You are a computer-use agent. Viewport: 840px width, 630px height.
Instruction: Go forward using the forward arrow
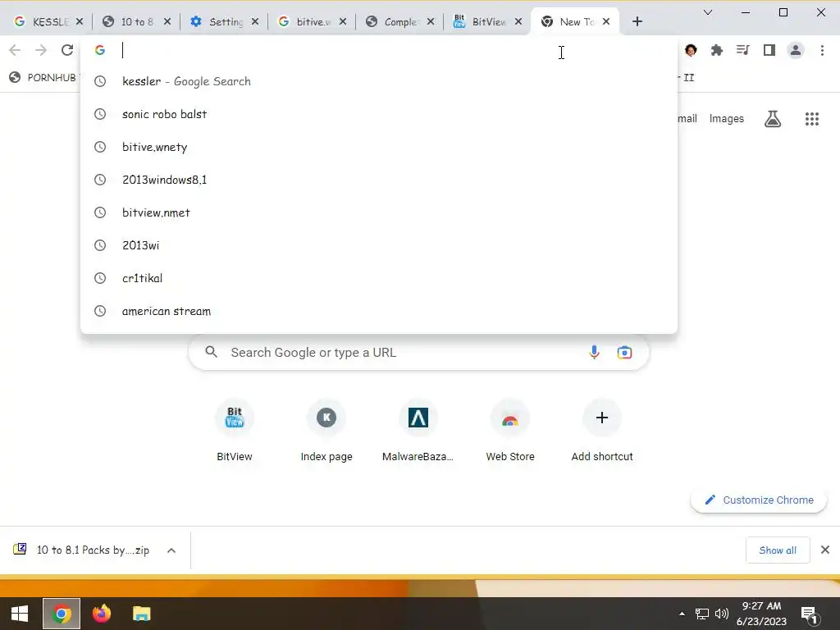click(41, 50)
